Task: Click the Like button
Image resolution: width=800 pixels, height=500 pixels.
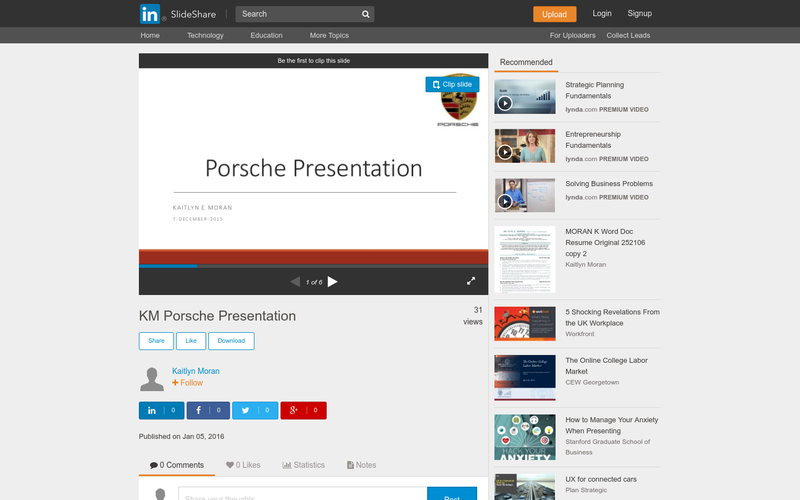Action: tap(191, 341)
